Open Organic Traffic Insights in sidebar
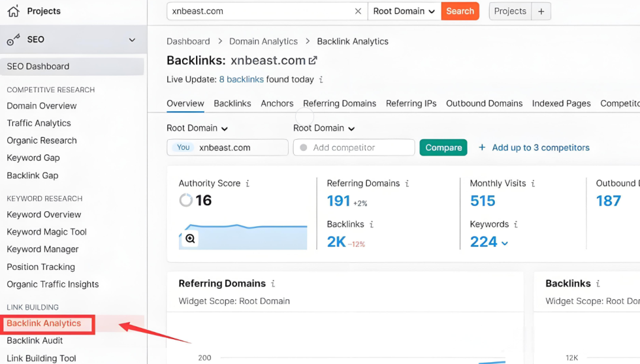640x364 pixels. click(x=53, y=285)
